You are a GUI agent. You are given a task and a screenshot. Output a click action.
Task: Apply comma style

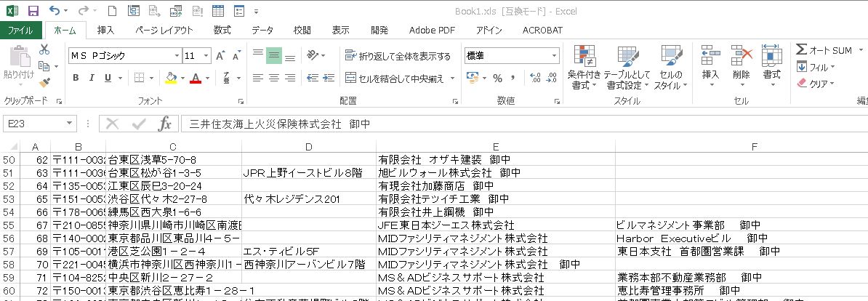513,78
